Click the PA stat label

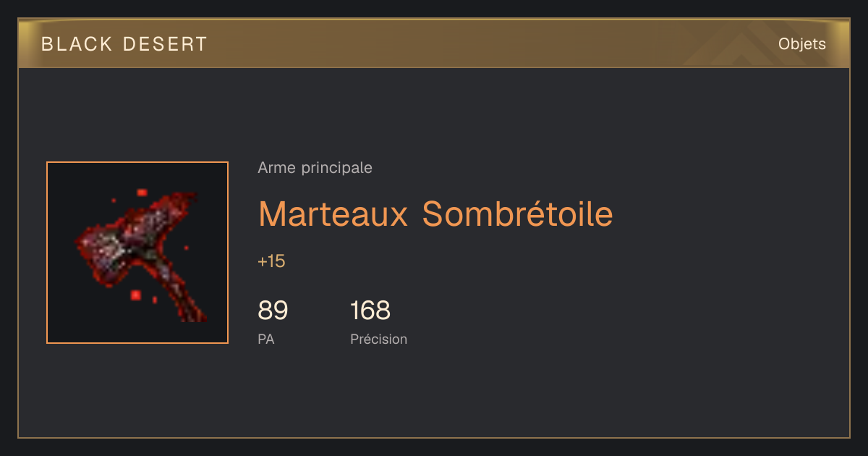coord(265,339)
